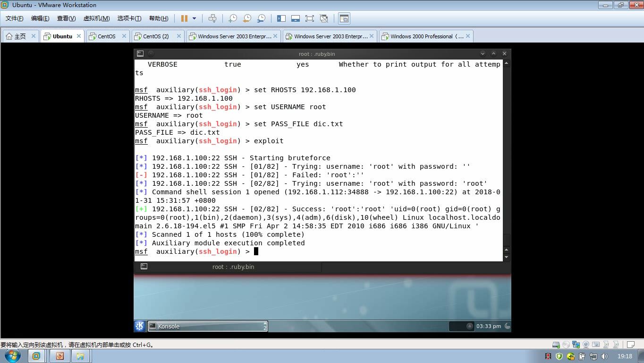Revert the VM to its previous snapshot
Screen dimensions: 644x363
pyautogui.click(x=247, y=18)
